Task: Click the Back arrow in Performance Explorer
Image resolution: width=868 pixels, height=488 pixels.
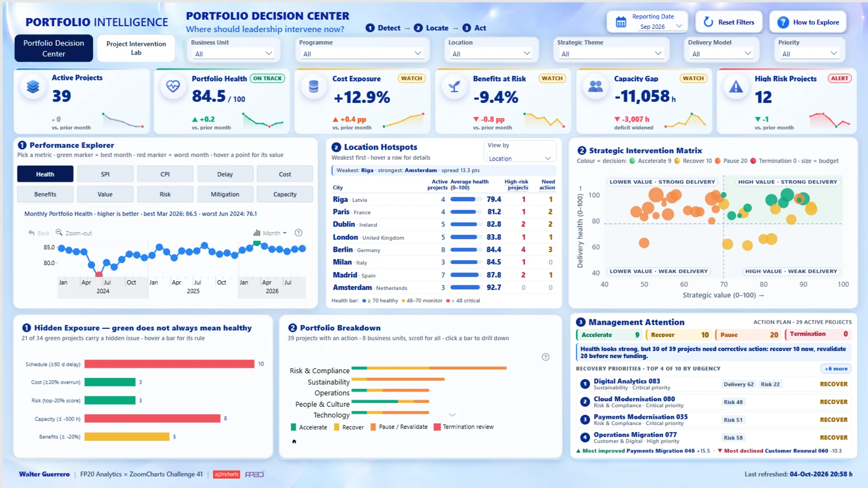Action: pyautogui.click(x=31, y=233)
